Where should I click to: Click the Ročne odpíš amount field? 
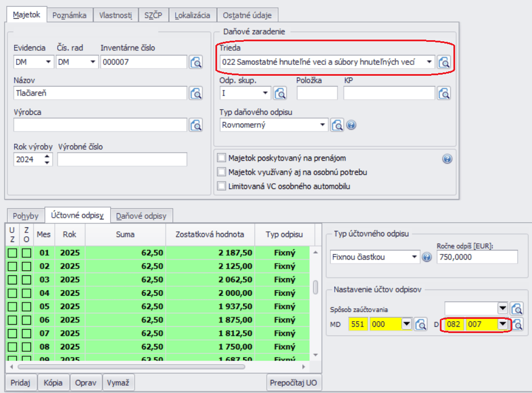tap(477, 257)
